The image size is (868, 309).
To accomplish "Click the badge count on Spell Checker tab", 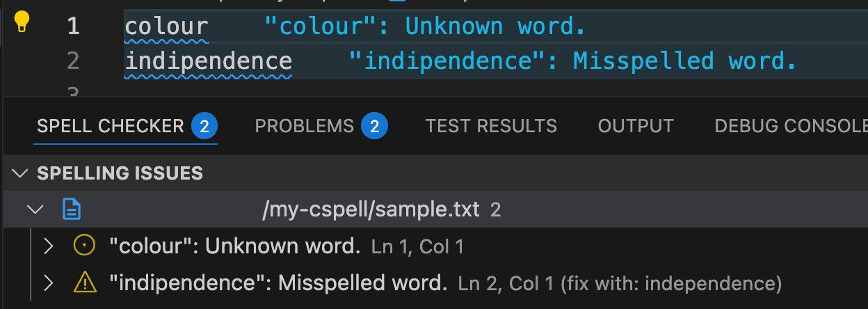I will [x=204, y=126].
